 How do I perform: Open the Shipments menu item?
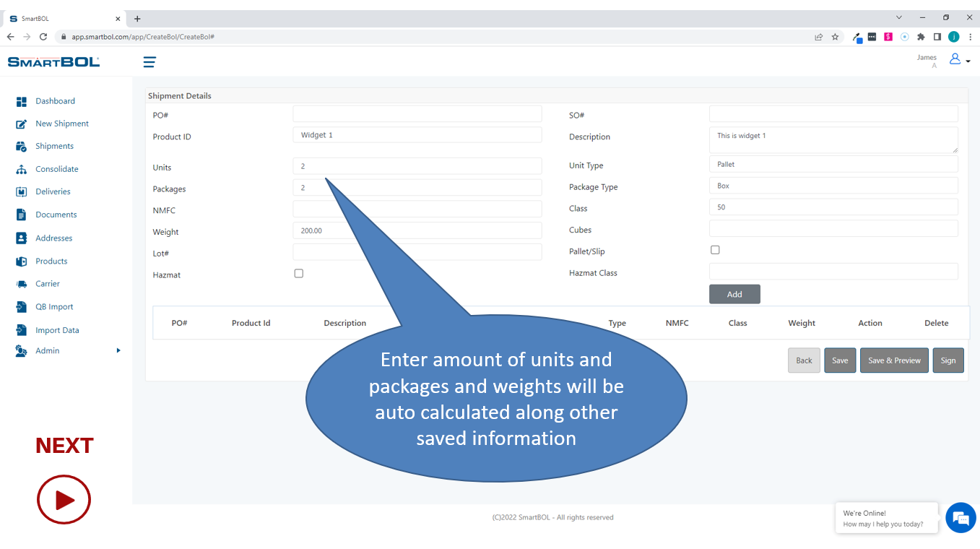tap(54, 146)
